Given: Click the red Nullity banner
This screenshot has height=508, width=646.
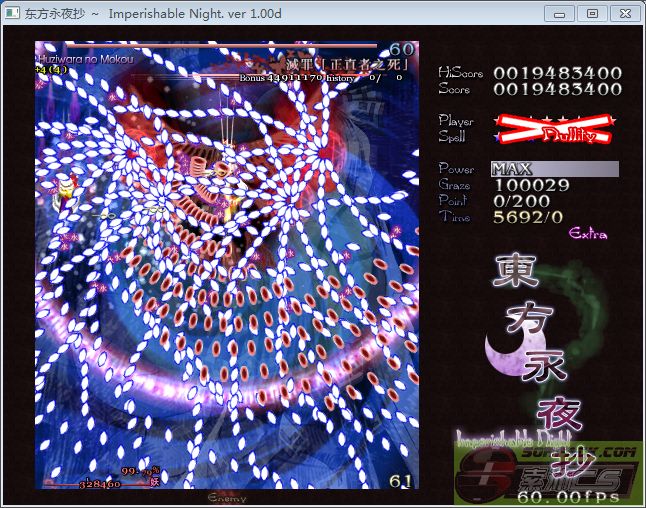Looking at the screenshot, I should (x=555, y=129).
